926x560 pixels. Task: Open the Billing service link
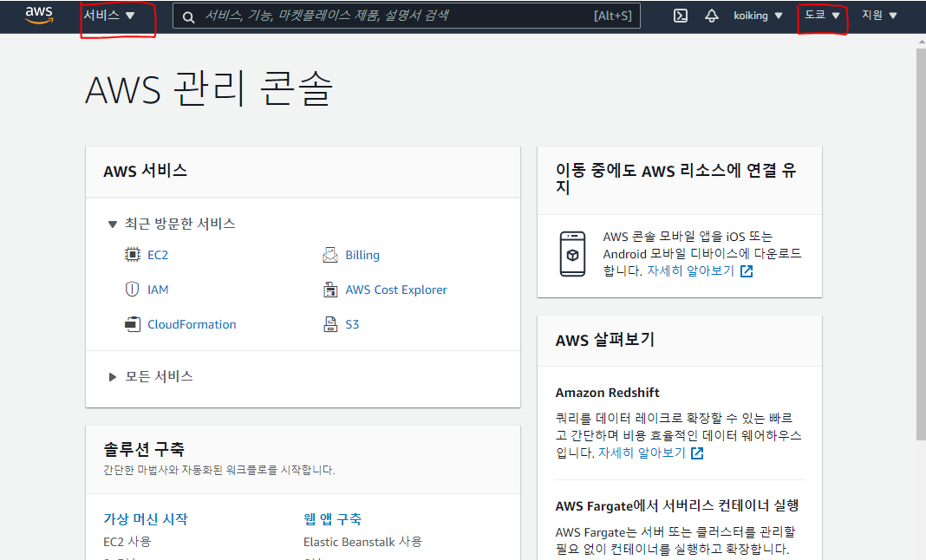362,255
